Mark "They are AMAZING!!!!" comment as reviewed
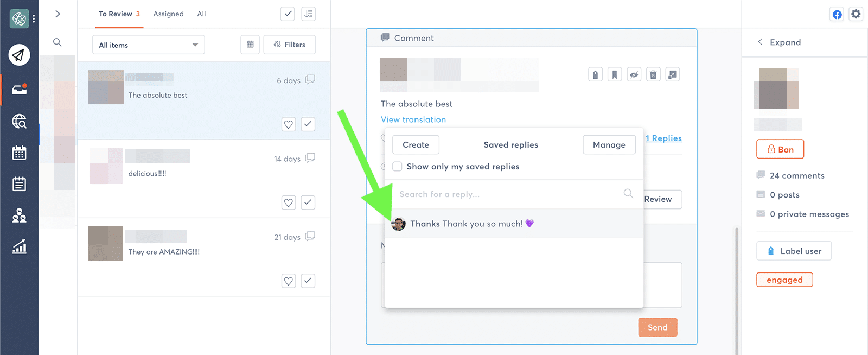This screenshot has width=868, height=355. tap(308, 281)
